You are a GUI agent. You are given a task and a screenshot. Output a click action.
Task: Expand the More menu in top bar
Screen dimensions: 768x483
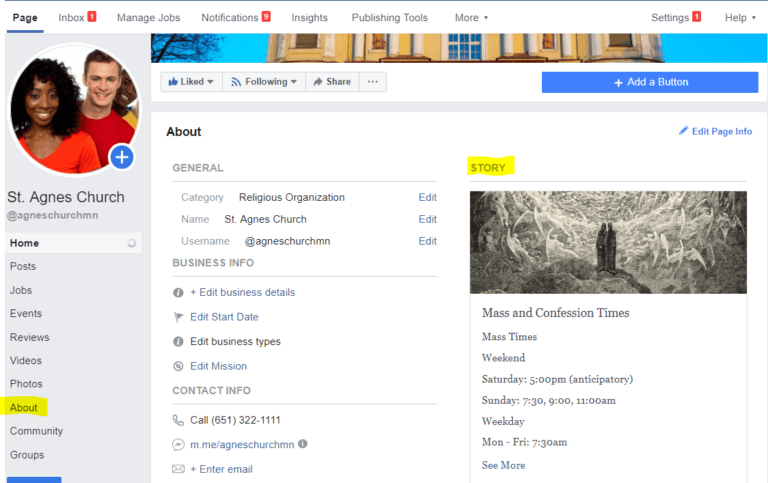pyautogui.click(x=471, y=18)
